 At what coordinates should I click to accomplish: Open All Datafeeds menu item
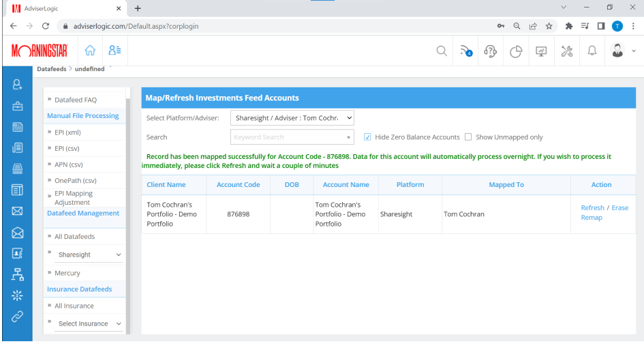click(x=75, y=237)
